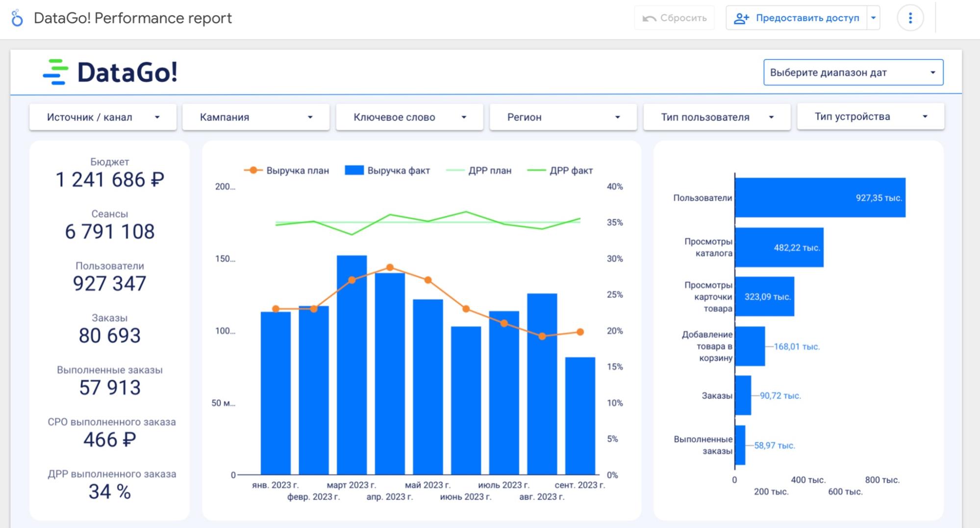Screen dimensions: 980x528
Task: Click the Просмотры карточки товара bar
Action: click(x=765, y=296)
